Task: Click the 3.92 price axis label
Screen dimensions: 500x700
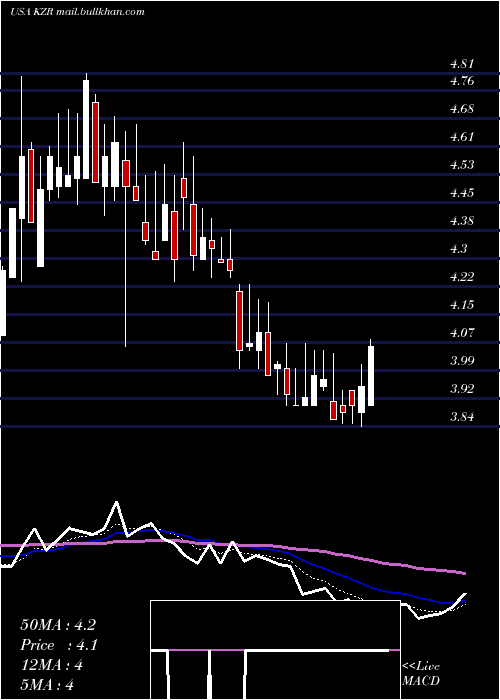Action: (x=462, y=389)
